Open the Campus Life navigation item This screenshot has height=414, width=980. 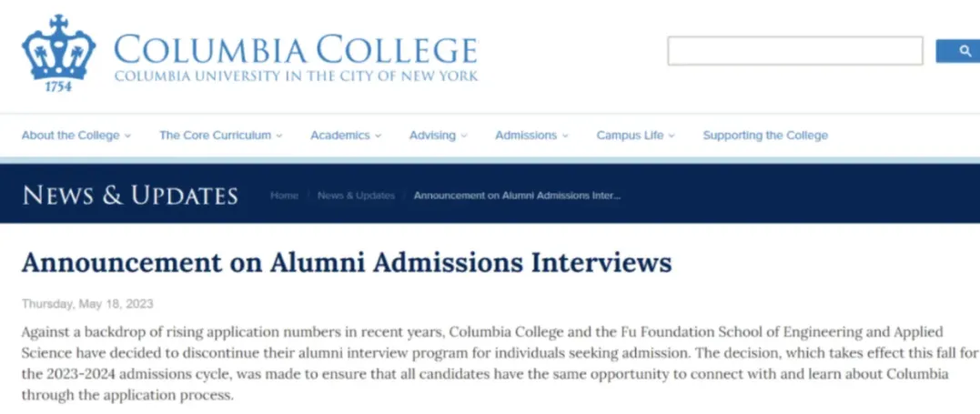click(630, 135)
